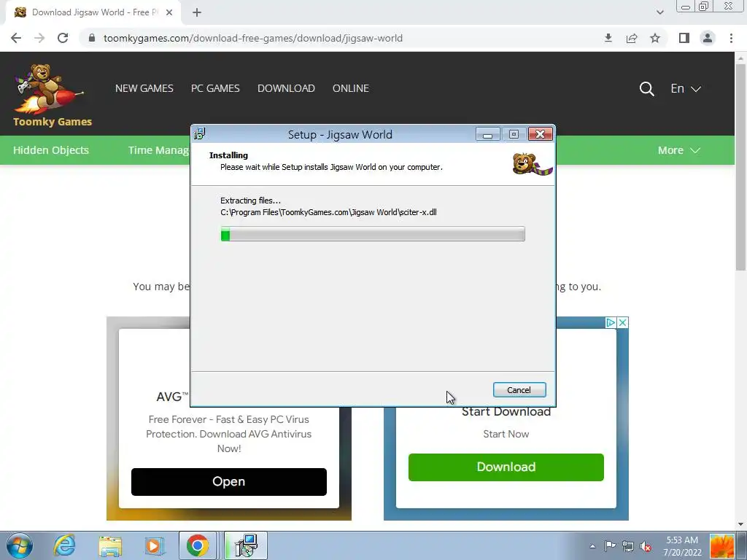The image size is (747, 560).
Task: Open the network tray icon
Action: 628,546
